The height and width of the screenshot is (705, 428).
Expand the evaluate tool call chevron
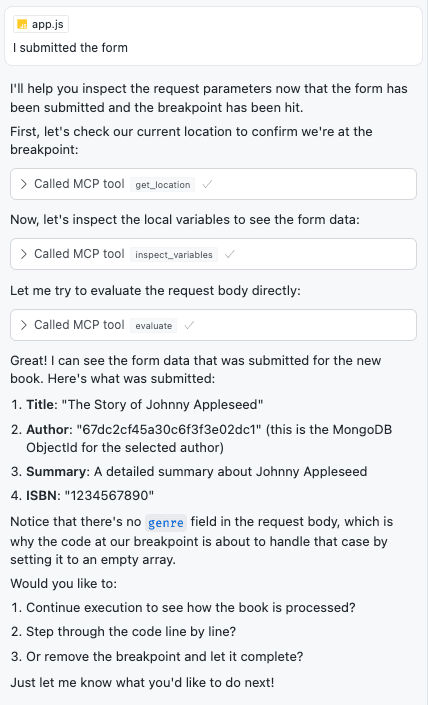pyautogui.click(x=24, y=325)
